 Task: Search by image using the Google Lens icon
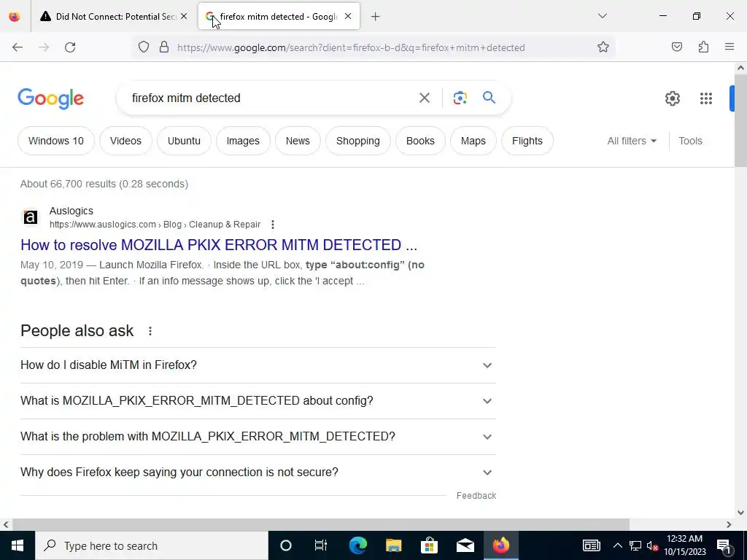[x=460, y=98]
